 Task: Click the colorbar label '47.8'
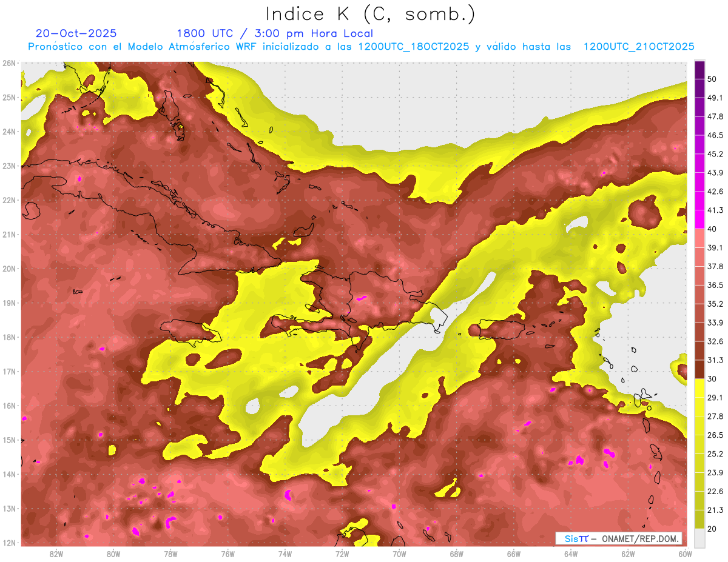tap(715, 116)
